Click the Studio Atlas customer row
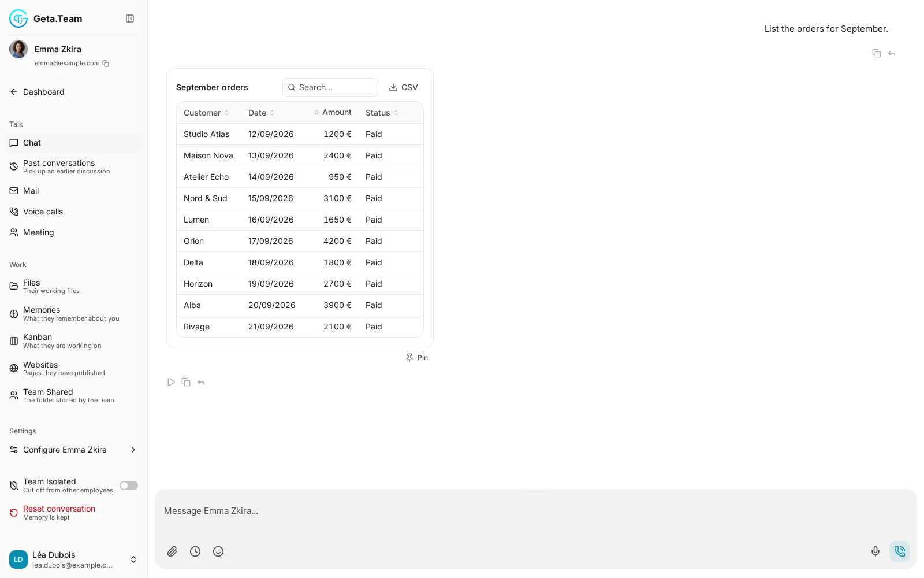Image resolution: width=924 pixels, height=578 pixels. [300, 134]
